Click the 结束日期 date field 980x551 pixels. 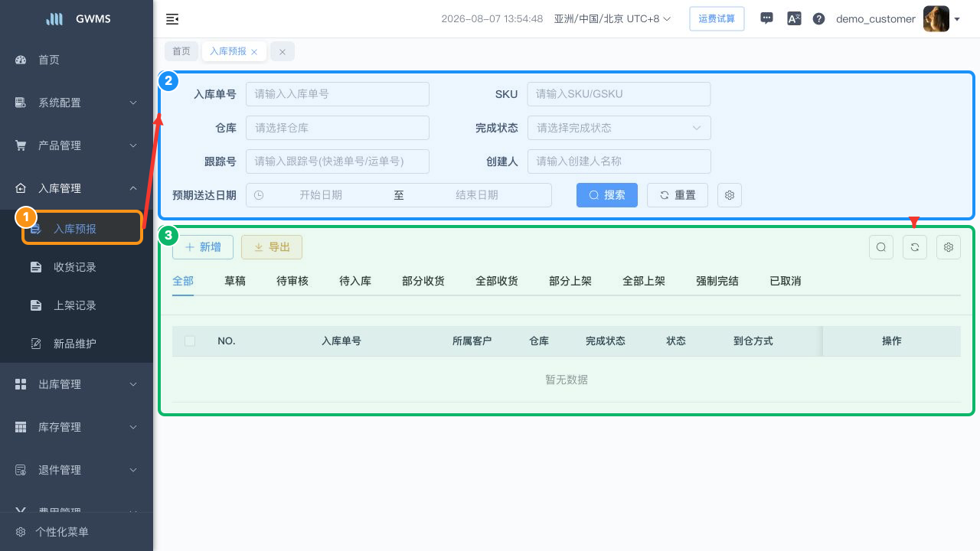pyautogui.click(x=477, y=195)
